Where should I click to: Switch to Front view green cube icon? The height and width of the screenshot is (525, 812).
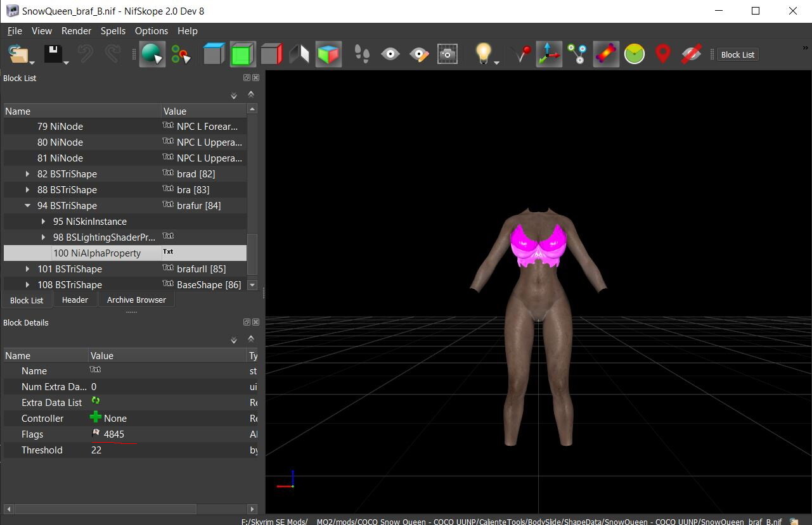click(x=242, y=54)
